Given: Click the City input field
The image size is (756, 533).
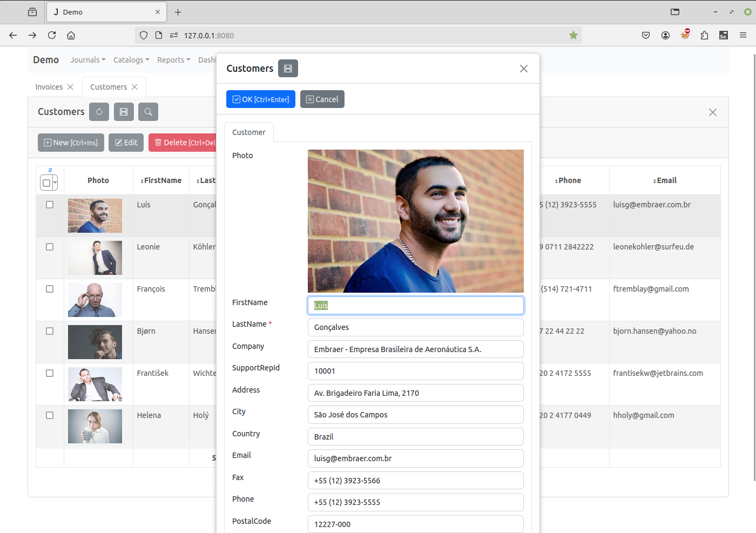Looking at the screenshot, I should click(x=416, y=415).
